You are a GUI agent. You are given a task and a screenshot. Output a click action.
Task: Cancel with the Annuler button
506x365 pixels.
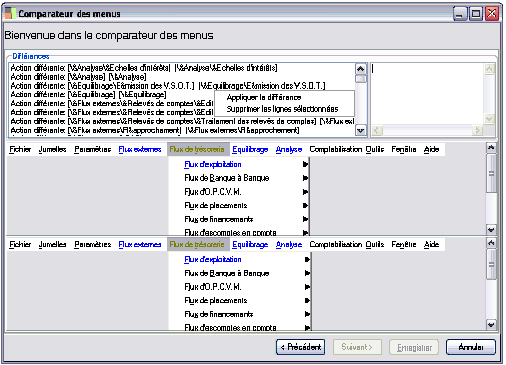point(471,347)
